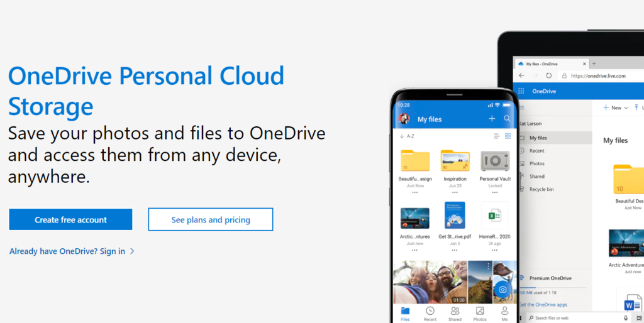This screenshot has width=644, height=323.
Task: Open more options under Inspiration folder
Action: point(455,192)
